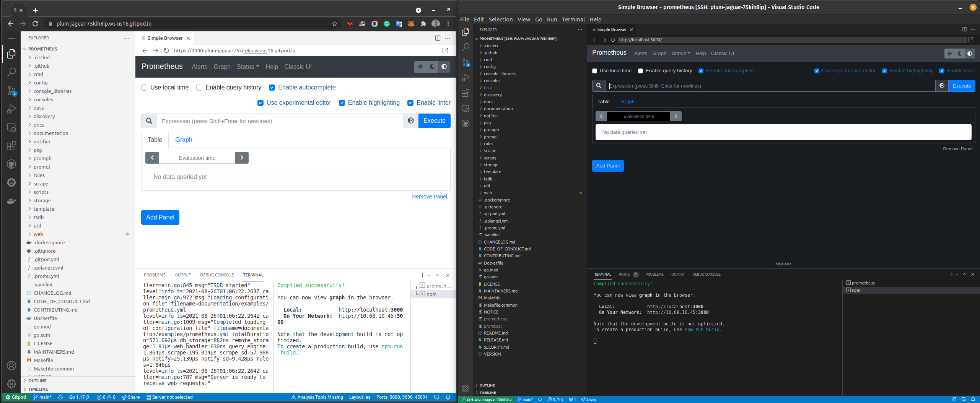Switch to the Graph tab
This screenshot has height=403, width=980.
pyautogui.click(x=184, y=140)
